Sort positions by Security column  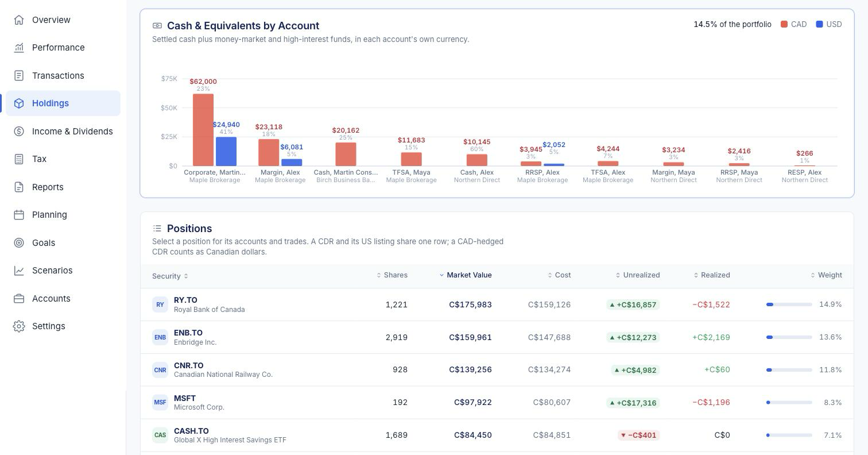[170, 276]
